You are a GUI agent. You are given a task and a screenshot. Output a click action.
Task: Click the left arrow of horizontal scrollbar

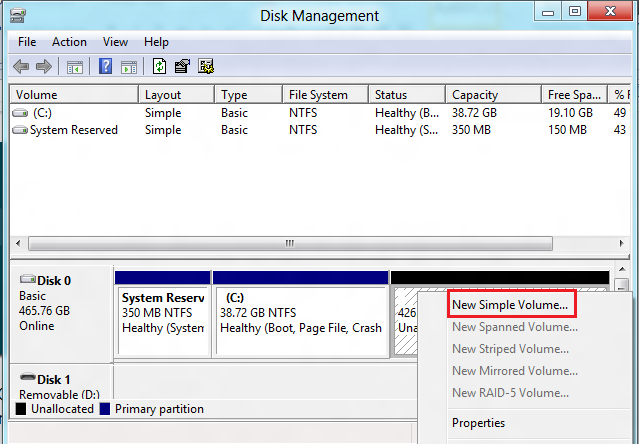pyautogui.click(x=18, y=244)
